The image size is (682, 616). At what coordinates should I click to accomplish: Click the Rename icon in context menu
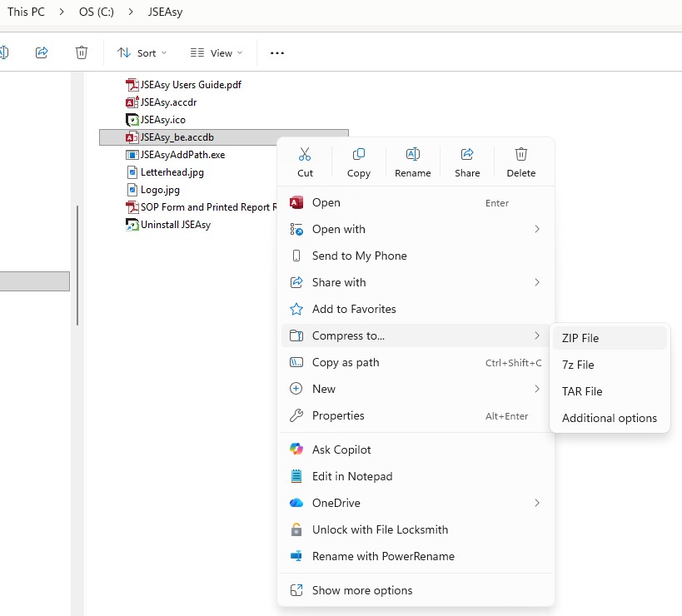[412, 154]
